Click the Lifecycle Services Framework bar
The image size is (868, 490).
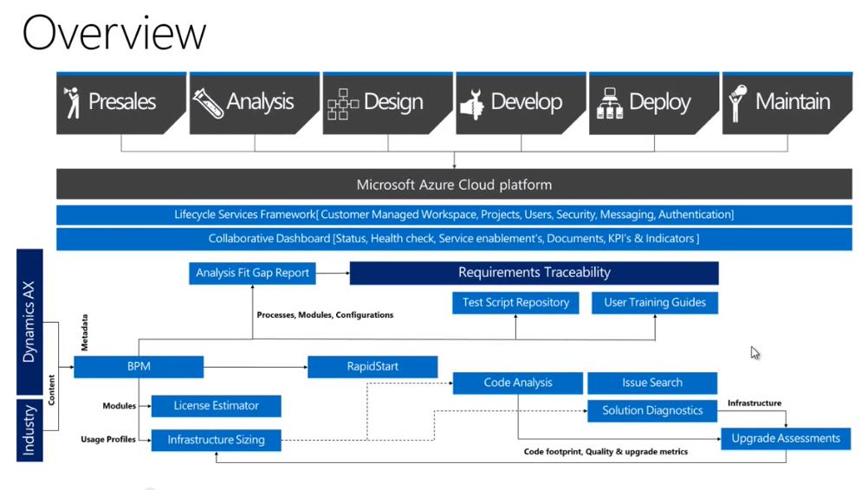(454, 215)
